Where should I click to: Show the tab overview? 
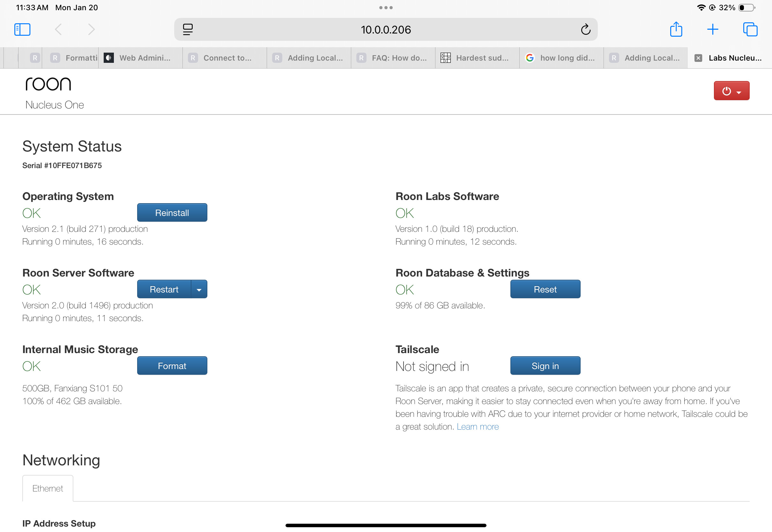click(750, 29)
